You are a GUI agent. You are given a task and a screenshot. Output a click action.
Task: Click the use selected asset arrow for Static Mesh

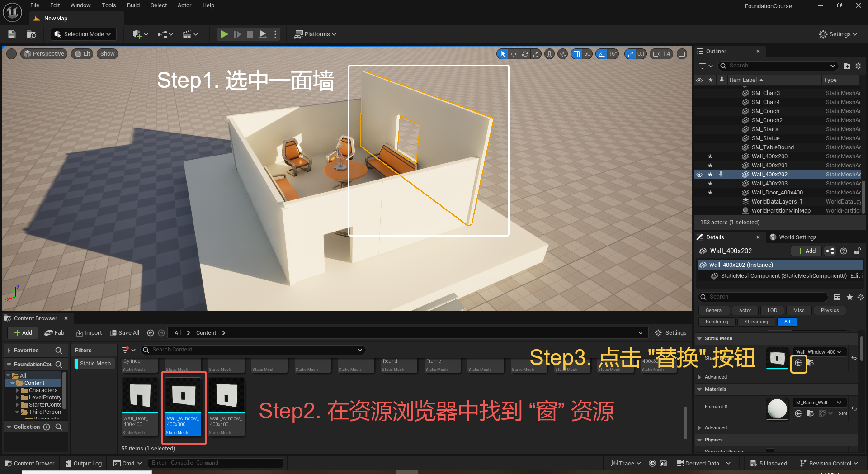coord(798,363)
